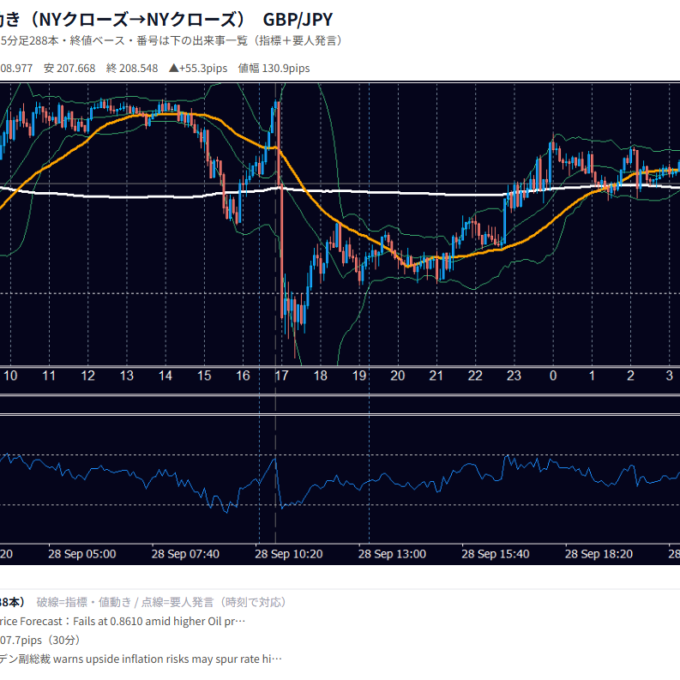The width and height of the screenshot is (680, 680).
Task: Click hour label 16 on the chart axis
Action: tap(243, 376)
